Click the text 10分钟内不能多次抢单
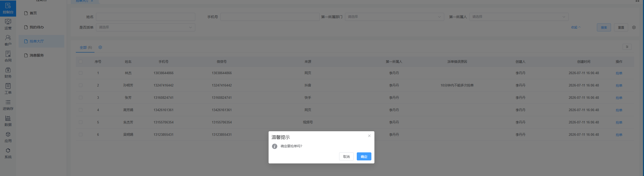This screenshot has width=644, height=176. click(x=457, y=85)
